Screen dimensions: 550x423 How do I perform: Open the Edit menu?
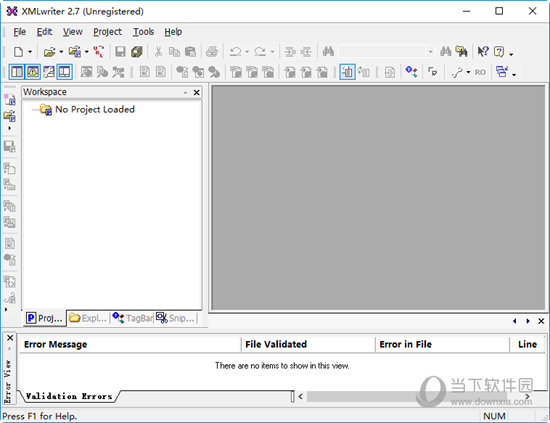(x=44, y=32)
